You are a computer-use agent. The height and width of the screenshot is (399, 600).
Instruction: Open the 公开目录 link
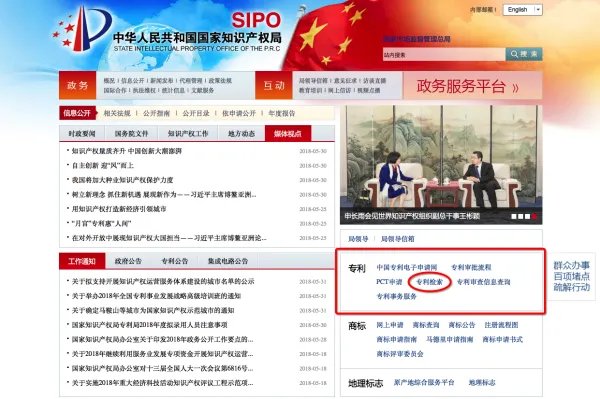(x=196, y=113)
